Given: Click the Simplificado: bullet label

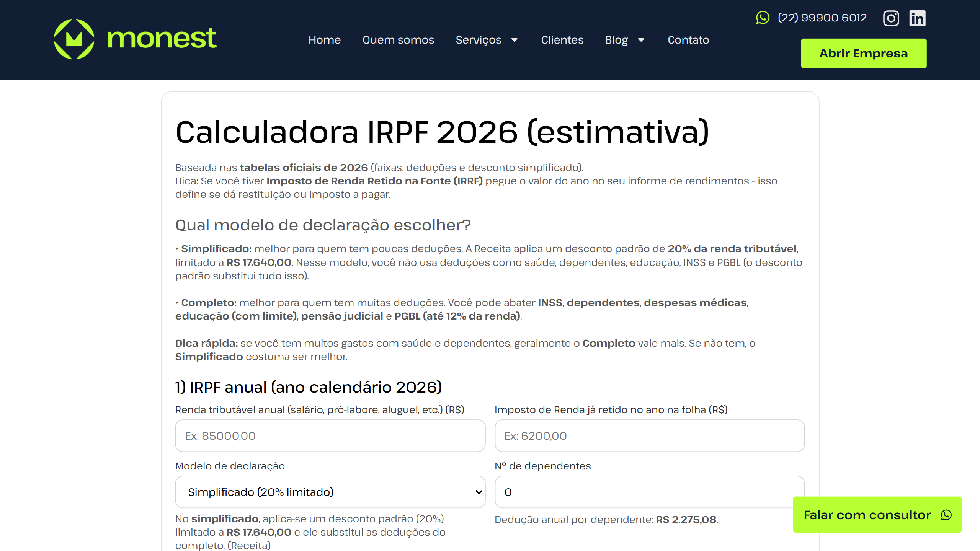Looking at the screenshot, I should 216,249.
